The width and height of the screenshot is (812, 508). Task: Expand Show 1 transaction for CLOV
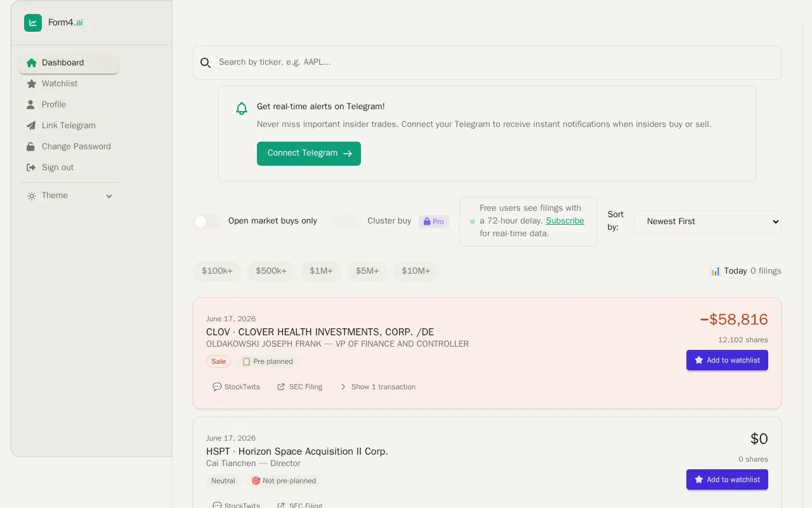(x=377, y=387)
